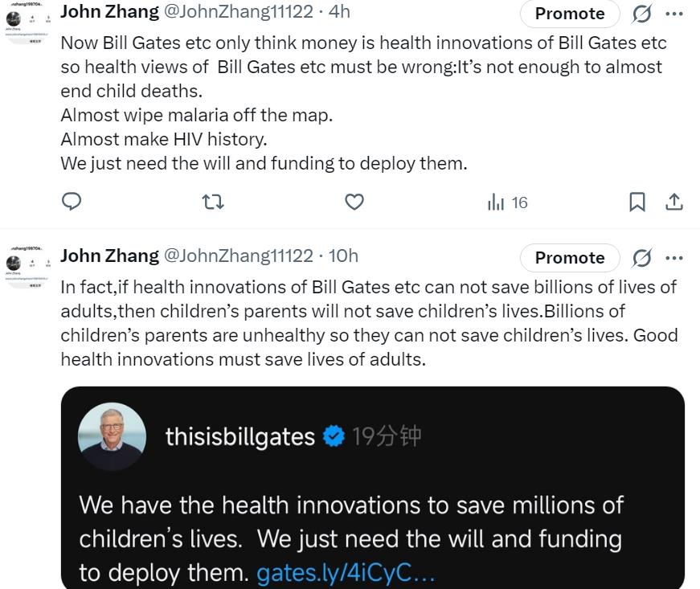Click John Zhang avatar on second tweet
This screenshot has width=700, height=589.
[23, 265]
